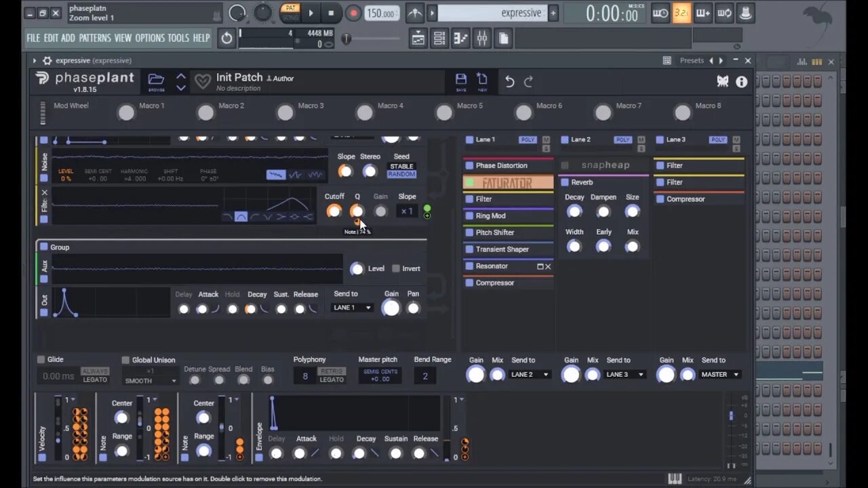Open the EDIT menu
Image resolution: width=868 pixels, height=488 pixels.
point(51,38)
